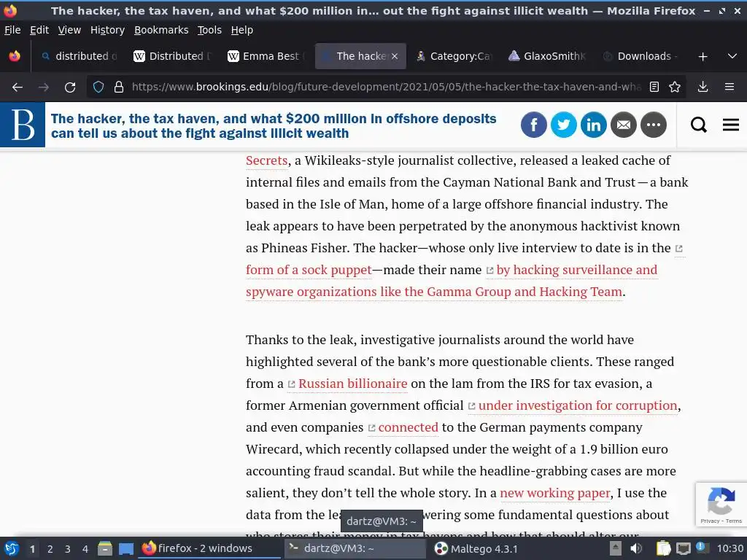Switch to the 'distributed d' search tab
Image resolution: width=747 pixels, height=560 pixels.
click(80, 56)
